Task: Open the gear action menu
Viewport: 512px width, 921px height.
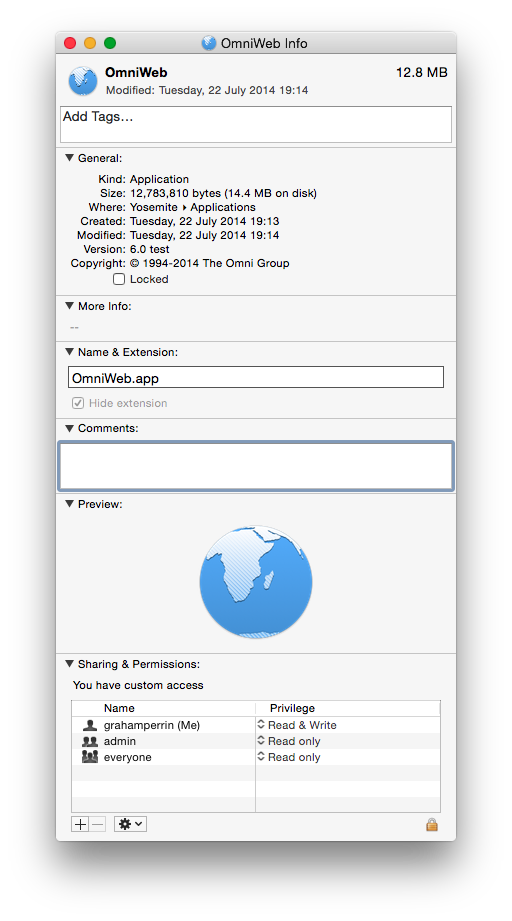Action: [x=130, y=824]
